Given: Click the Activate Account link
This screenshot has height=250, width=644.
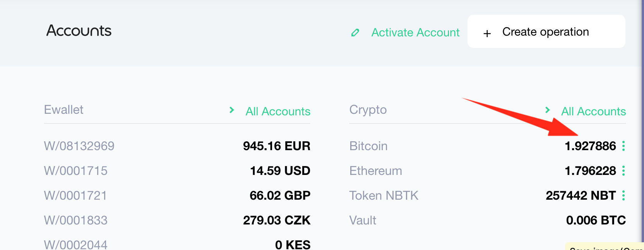Looking at the screenshot, I should click(x=415, y=33).
